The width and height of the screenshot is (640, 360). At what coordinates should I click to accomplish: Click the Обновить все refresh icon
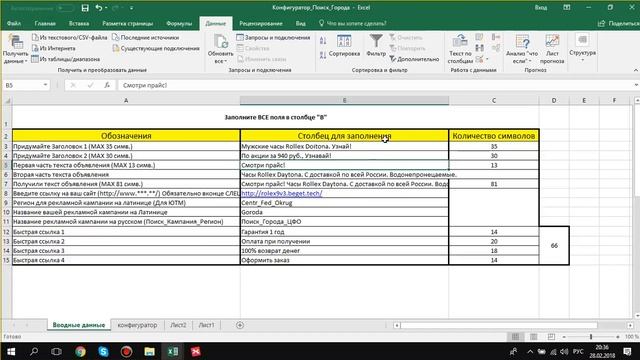coord(221,41)
